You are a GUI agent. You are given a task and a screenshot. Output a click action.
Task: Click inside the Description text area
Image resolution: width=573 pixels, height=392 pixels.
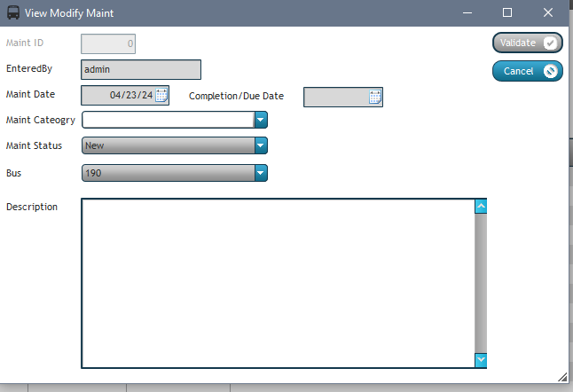(277, 282)
